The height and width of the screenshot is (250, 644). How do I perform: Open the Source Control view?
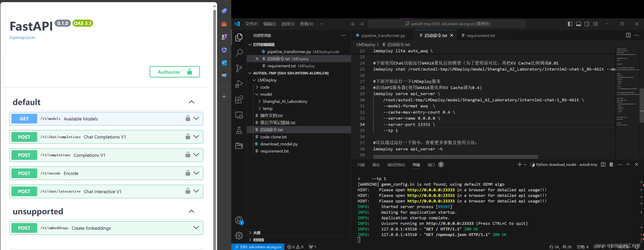(x=239, y=68)
